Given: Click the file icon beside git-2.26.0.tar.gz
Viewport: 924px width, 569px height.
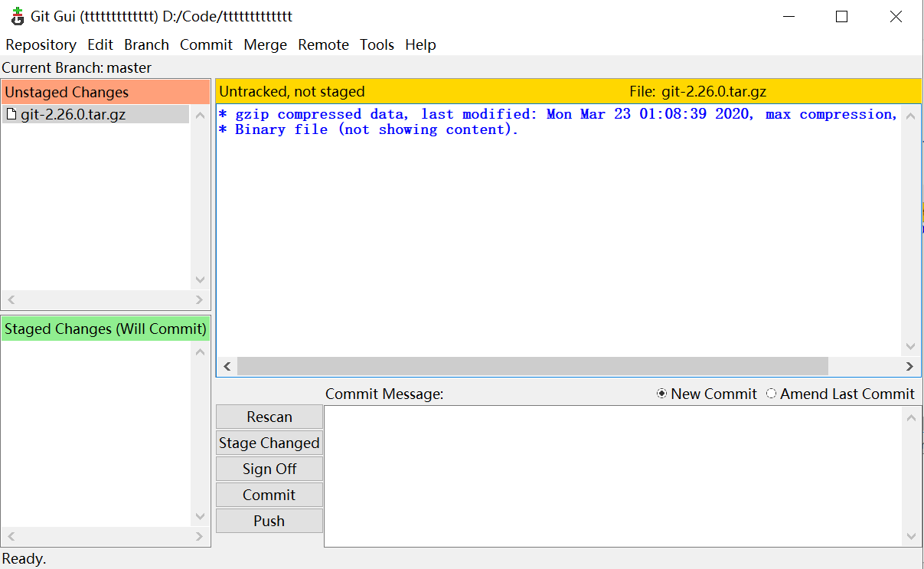Looking at the screenshot, I should [11, 115].
